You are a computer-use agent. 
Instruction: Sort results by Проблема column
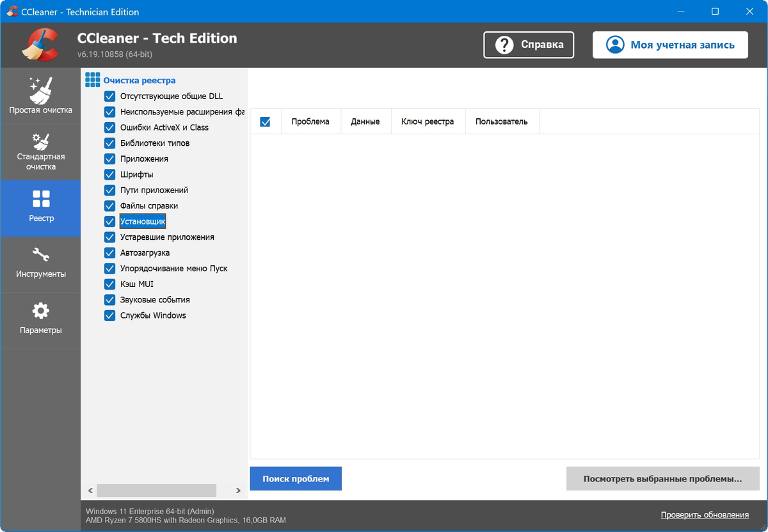[310, 121]
